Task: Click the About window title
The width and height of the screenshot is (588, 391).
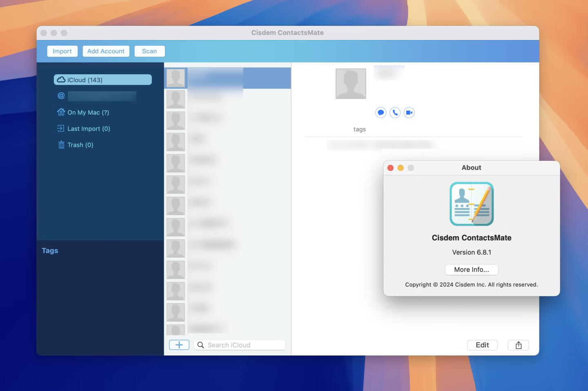Action: click(471, 168)
